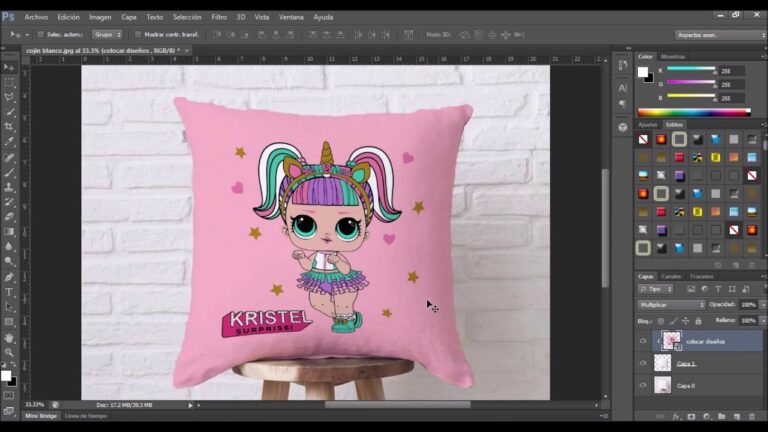
Task: Toggle lock all padlock
Action: (x=698, y=321)
